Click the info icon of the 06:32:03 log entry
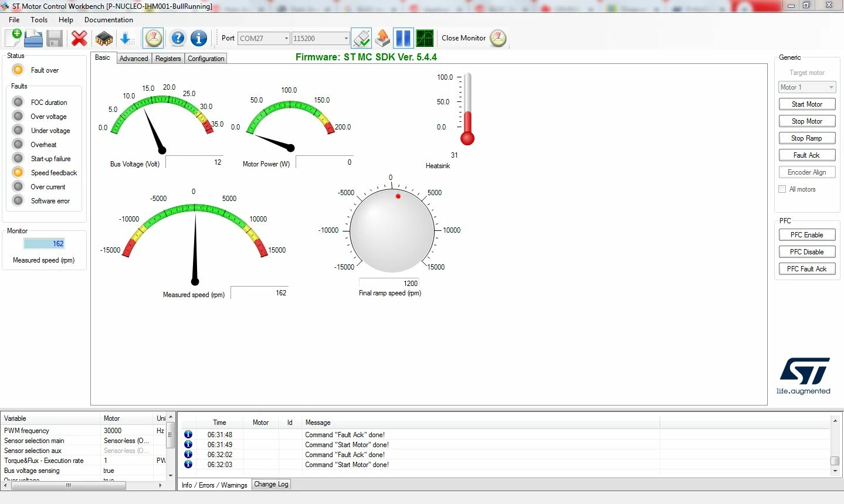 coord(188,464)
